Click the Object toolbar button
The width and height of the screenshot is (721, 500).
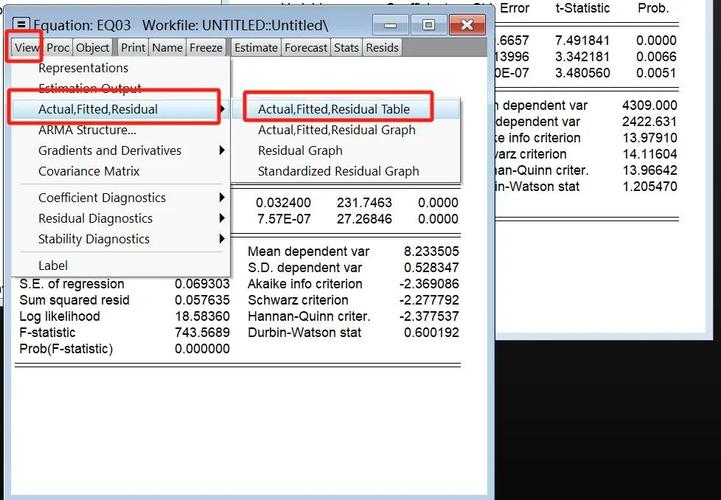93,47
